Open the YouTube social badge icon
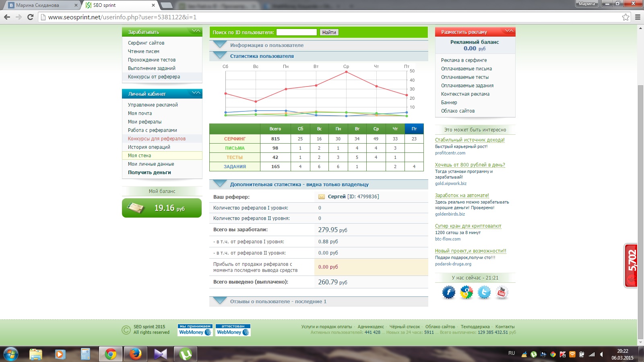The image size is (644, 362). [502, 292]
